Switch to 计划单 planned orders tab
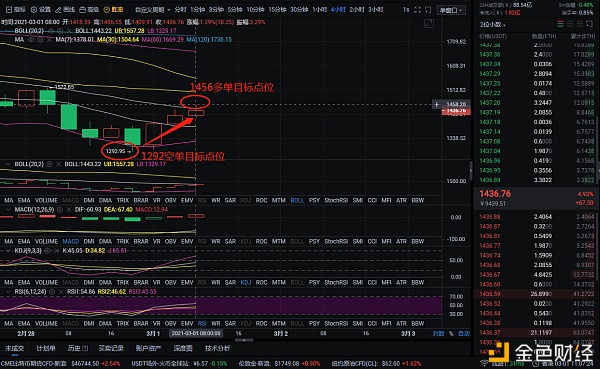The image size is (600, 369). click(46, 348)
